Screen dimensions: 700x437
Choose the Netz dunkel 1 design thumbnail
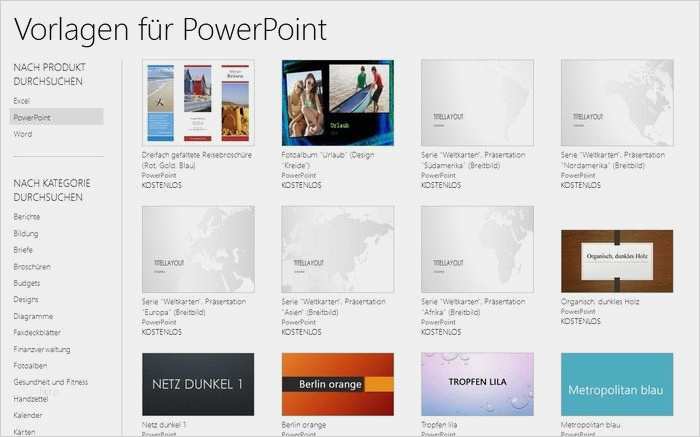(198, 383)
